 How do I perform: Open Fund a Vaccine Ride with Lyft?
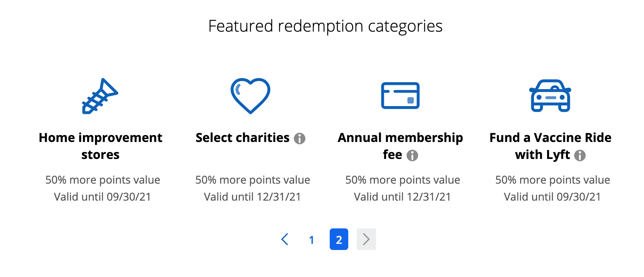(550, 146)
